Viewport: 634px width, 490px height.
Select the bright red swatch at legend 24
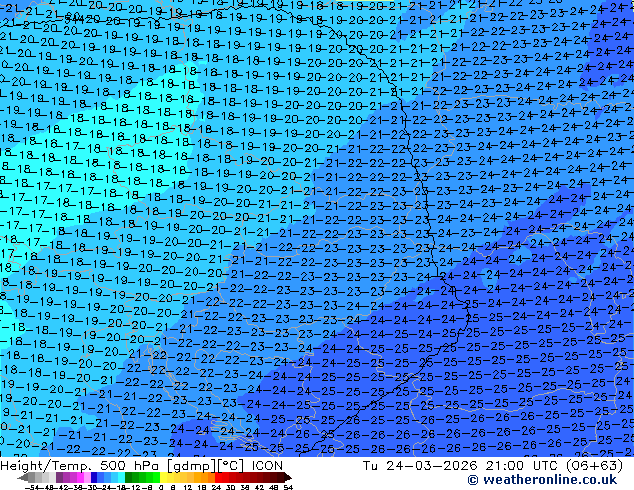tap(219, 477)
